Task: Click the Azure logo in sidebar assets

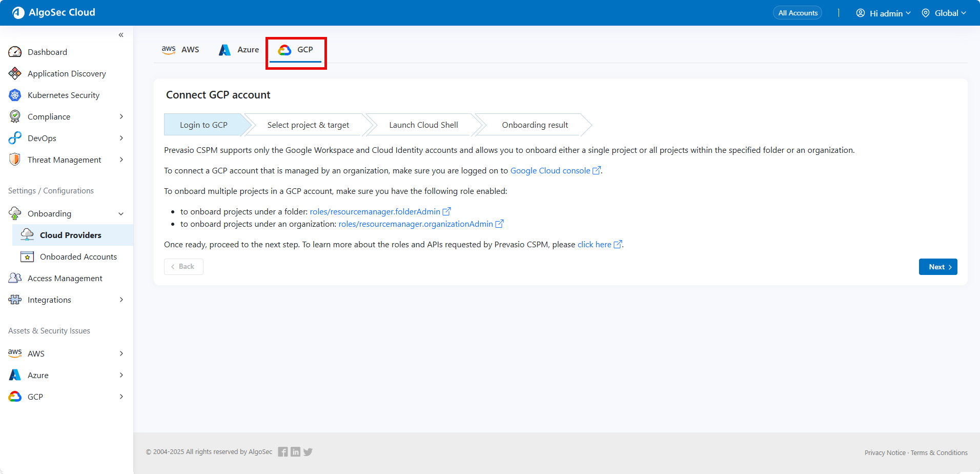Action: (15, 375)
